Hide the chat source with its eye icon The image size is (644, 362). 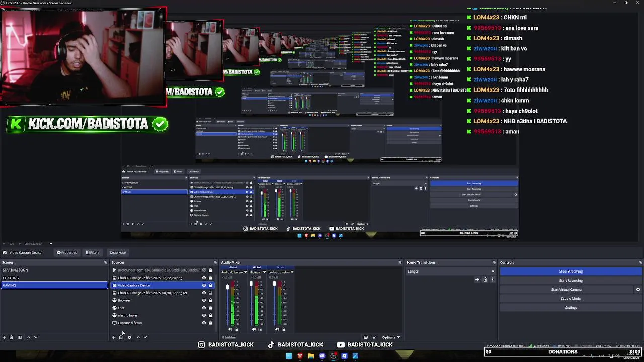[204, 308]
